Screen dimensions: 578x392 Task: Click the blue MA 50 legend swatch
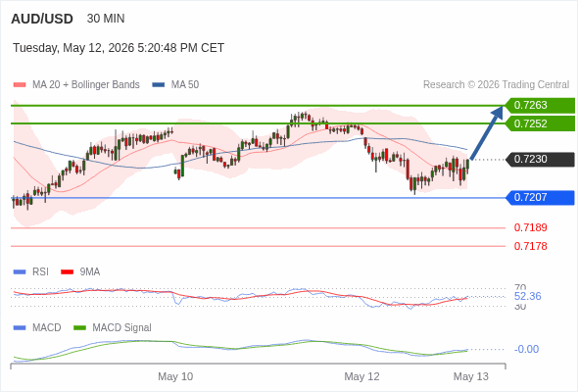(159, 85)
